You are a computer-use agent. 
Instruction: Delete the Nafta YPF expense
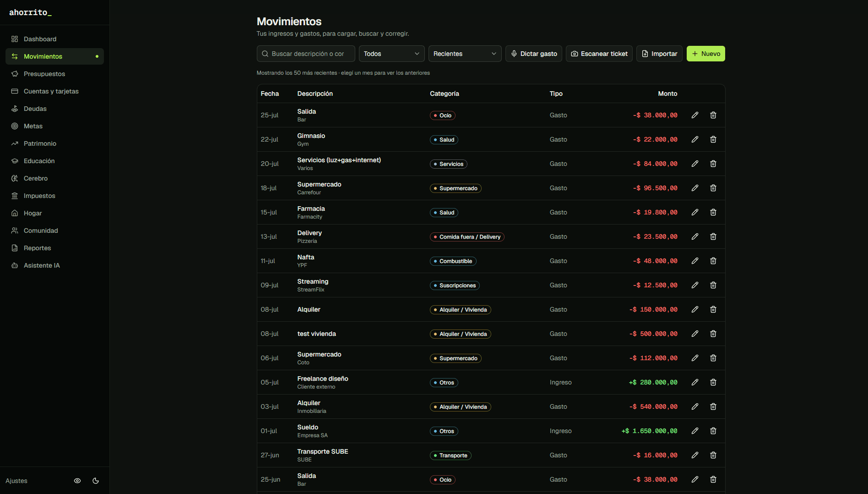tap(713, 261)
